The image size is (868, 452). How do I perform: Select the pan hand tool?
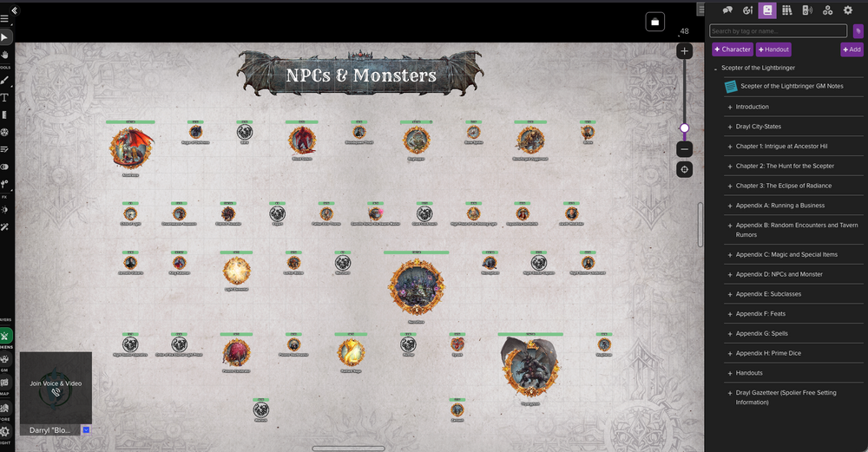4,54
